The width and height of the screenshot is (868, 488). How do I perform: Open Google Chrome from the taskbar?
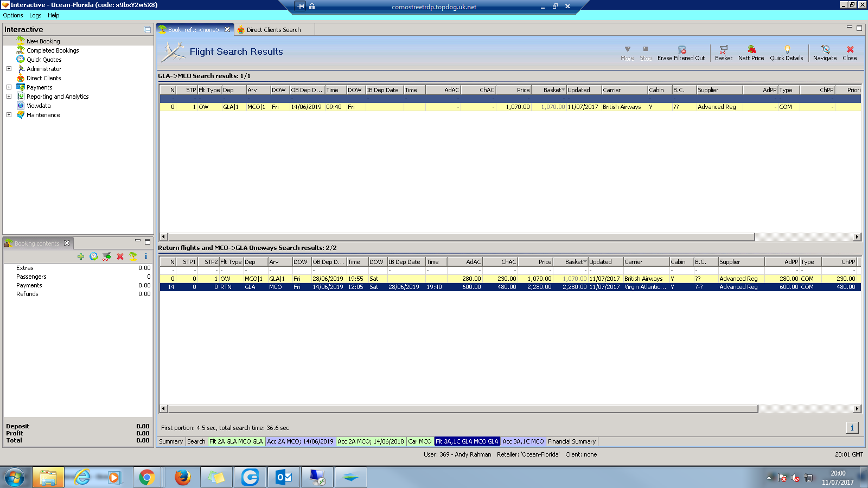pos(146,477)
